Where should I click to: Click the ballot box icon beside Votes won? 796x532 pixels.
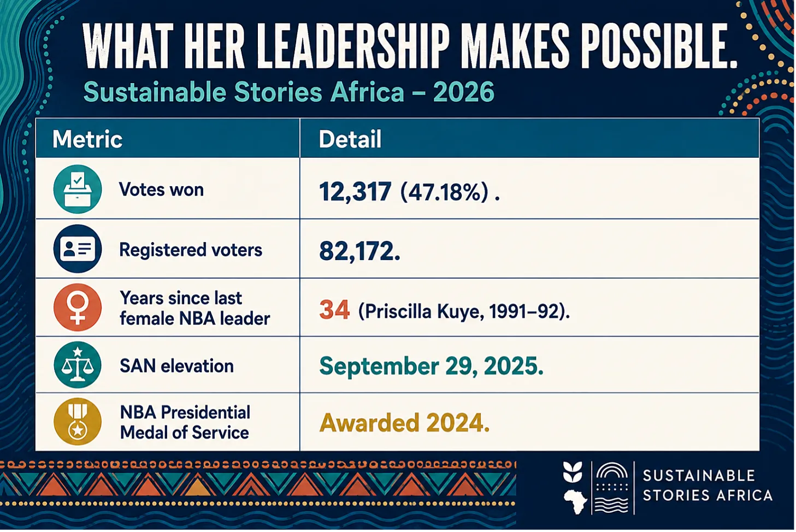78,189
